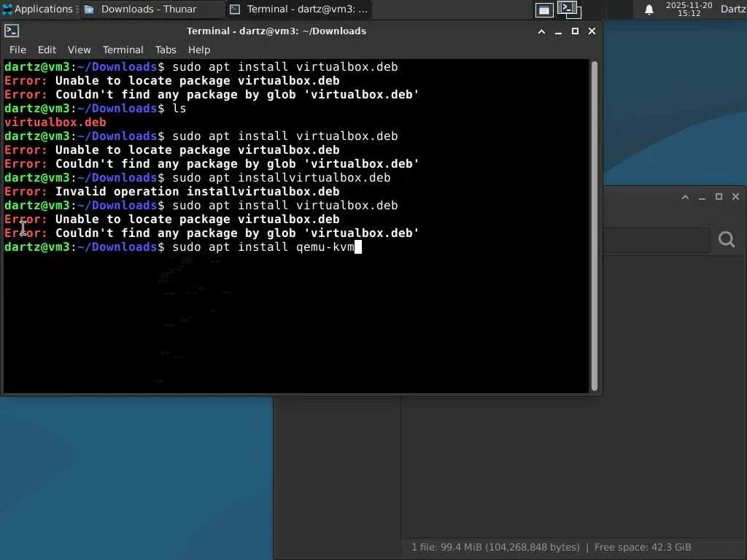This screenshot has height=560, width=747.
Task: Switch to first workspace in pager
Action: [544, 10]
